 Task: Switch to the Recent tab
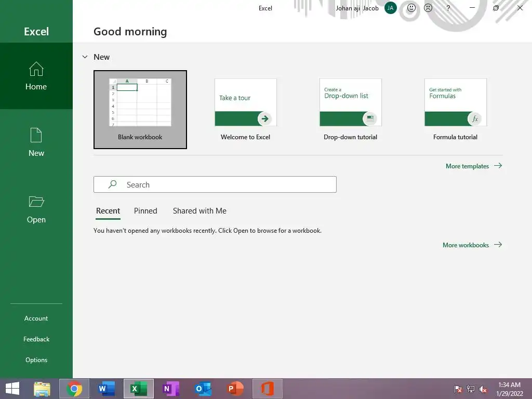(108, 211)
